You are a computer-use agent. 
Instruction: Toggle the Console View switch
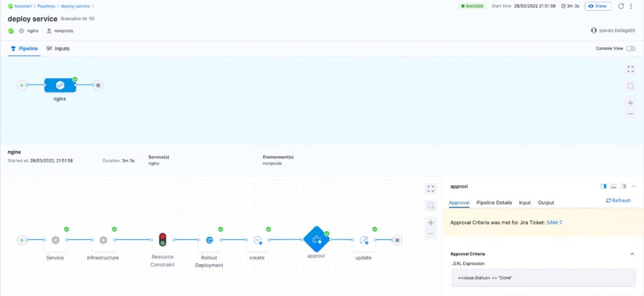click(630, 48)
